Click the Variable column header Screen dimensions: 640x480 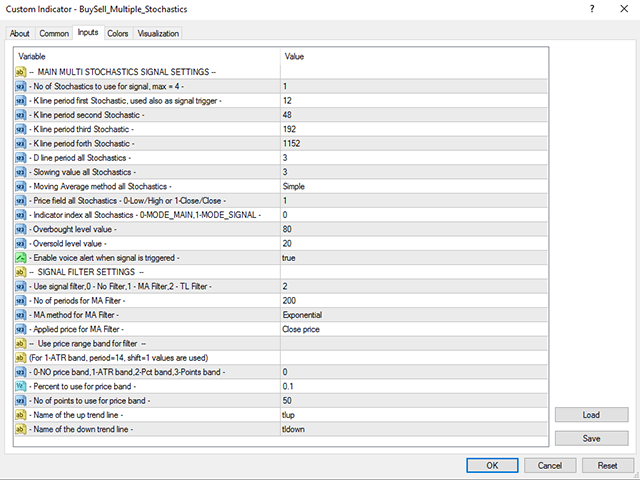pyautogui.click(x=147, y=56)
